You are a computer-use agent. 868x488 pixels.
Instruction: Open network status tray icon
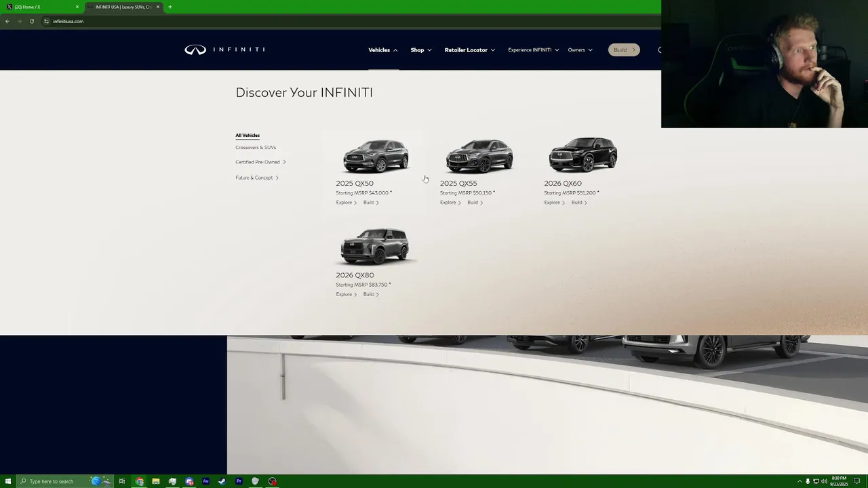pos(816,481)
